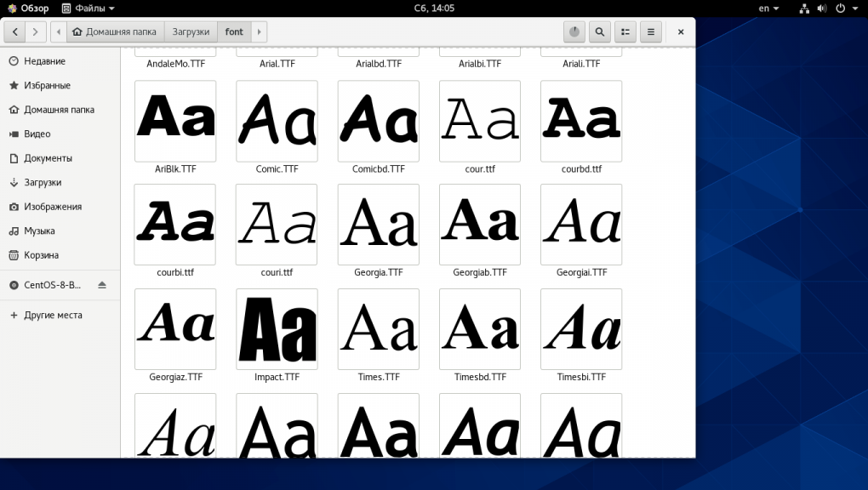
Task: Eject the CentOS-8-B... disc
Action: pos(102,285)
